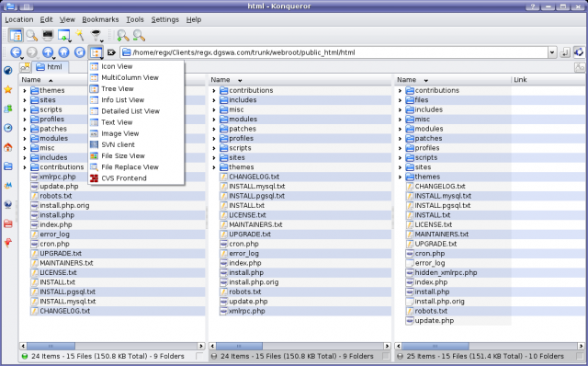
Task: Open the Home Folder house icon in the sidebar
Action: click(8, 147)
